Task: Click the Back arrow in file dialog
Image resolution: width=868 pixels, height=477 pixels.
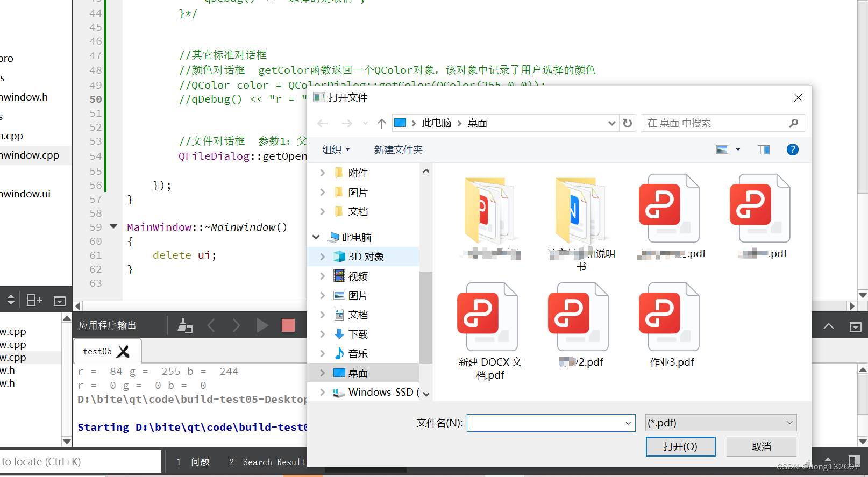Action: tap(323, 123)
